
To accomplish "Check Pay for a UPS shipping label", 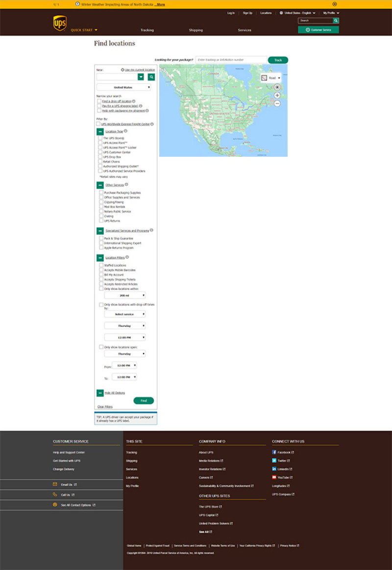I will 99,106.
